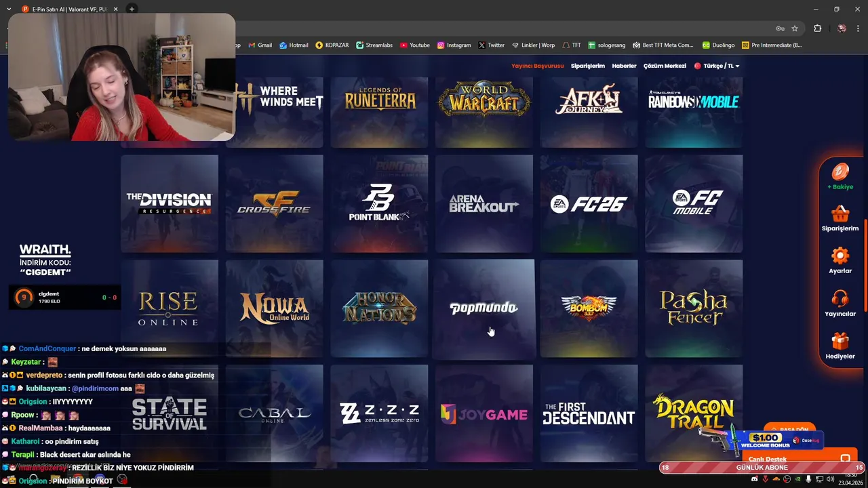Open a new browser tab
The height and width of the screenshot is (488, 868).
132,9
